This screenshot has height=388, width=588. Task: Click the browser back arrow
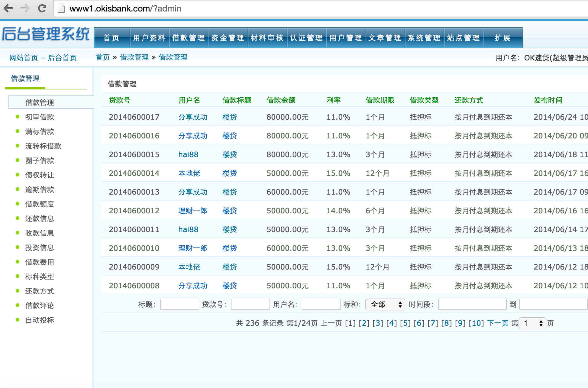[x=8, y=8]
